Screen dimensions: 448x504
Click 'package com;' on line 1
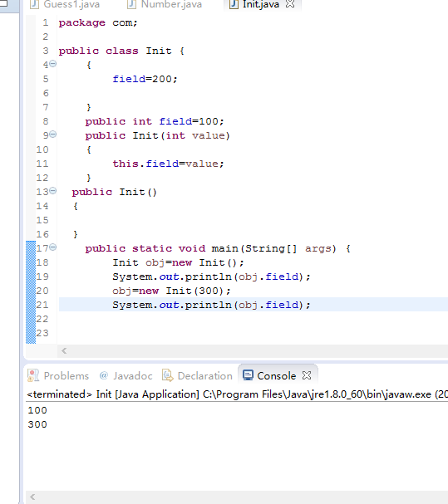click(98, 22)
